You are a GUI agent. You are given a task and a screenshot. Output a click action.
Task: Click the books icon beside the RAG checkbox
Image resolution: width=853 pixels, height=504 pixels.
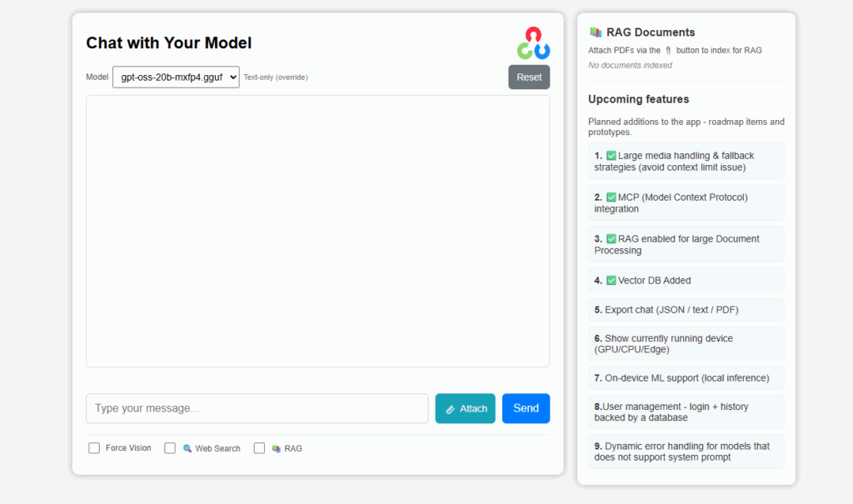coord(276,447)
